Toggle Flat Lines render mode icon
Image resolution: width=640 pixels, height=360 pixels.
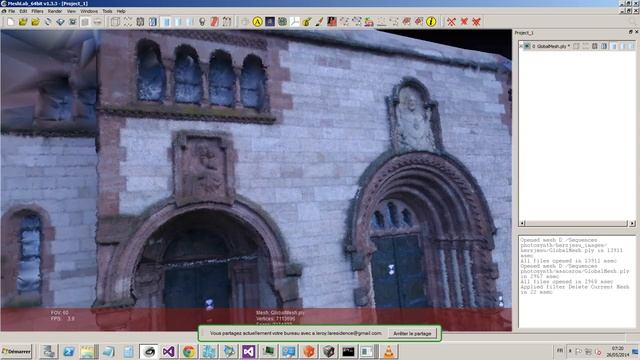tap(167, 22)
